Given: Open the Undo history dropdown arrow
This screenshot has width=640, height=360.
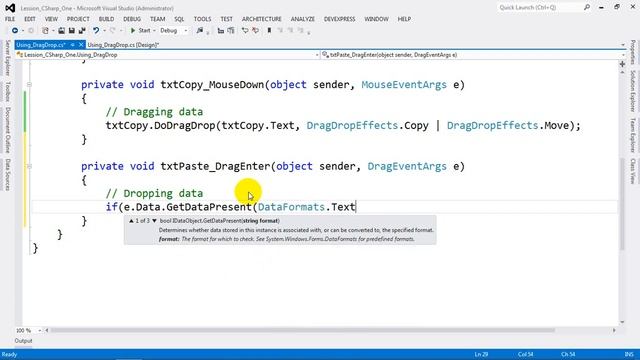Looking at the screenshot, I should tap(104, 31).
